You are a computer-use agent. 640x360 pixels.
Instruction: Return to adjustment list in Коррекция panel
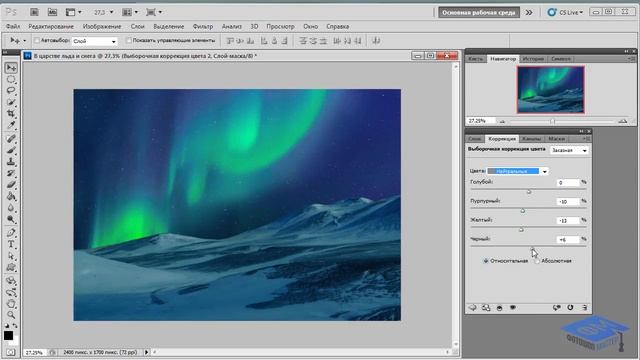(x=473, y=307)
